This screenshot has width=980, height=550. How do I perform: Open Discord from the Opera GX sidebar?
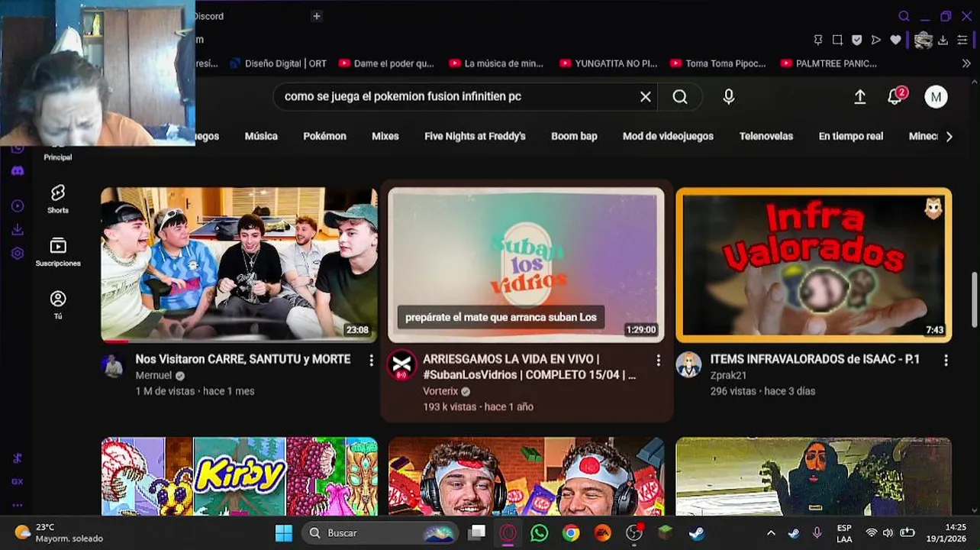[x=18, y=171]
